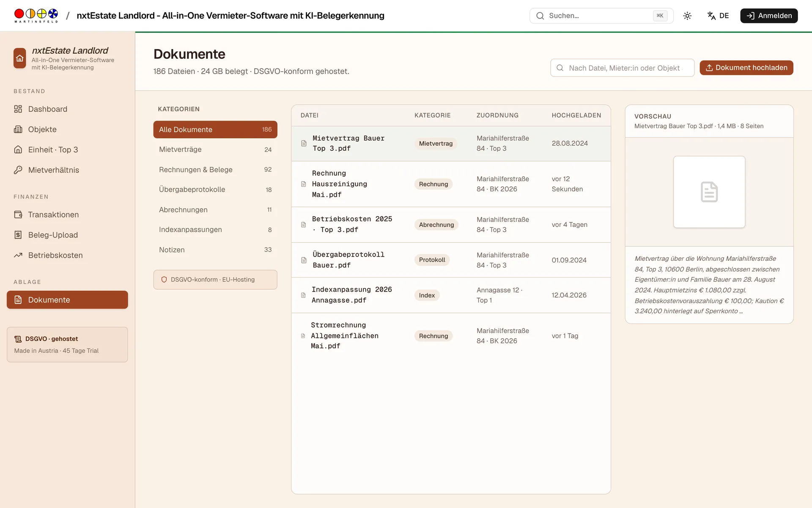Click the Transaktionen wallet icon
The image size is (812, 508).
[18, 215]
